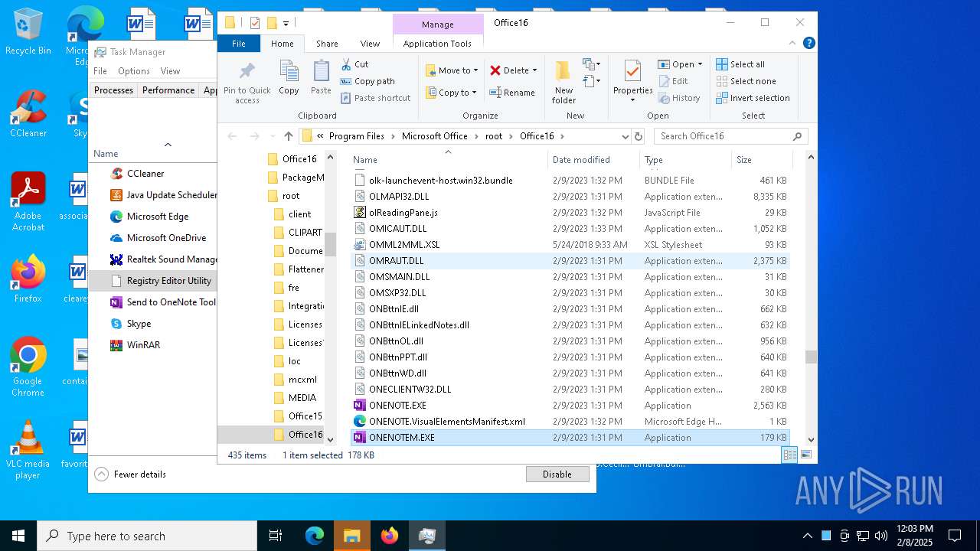Click Select none in ribbon

pos(746,81)
